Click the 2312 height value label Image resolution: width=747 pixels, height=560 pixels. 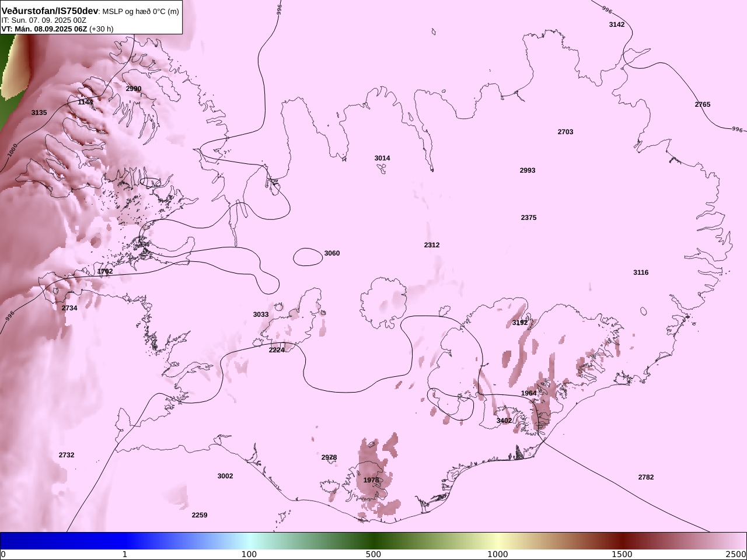point(432,245)
